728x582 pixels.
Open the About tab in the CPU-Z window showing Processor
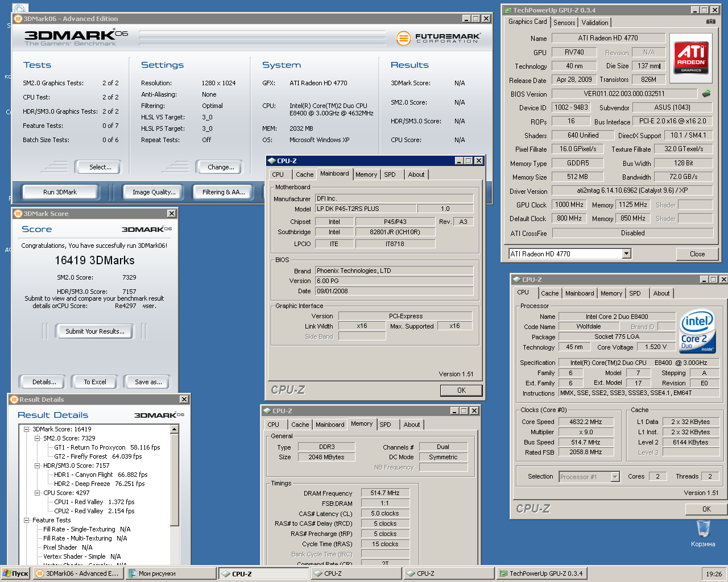(x=661, y=293)
